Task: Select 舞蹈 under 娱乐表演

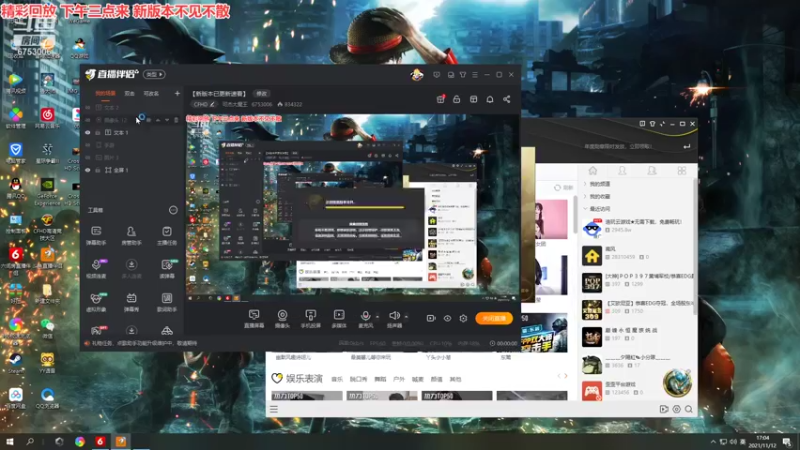Action: 380,380
